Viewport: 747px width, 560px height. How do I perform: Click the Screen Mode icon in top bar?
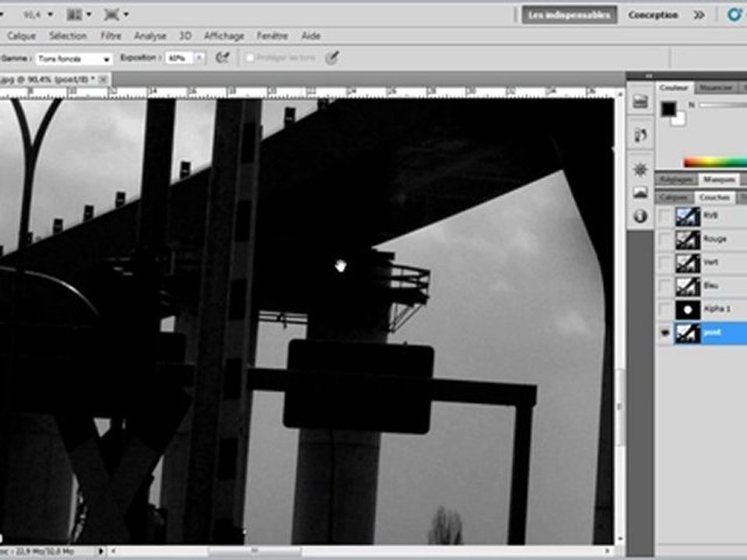(111, 15)
